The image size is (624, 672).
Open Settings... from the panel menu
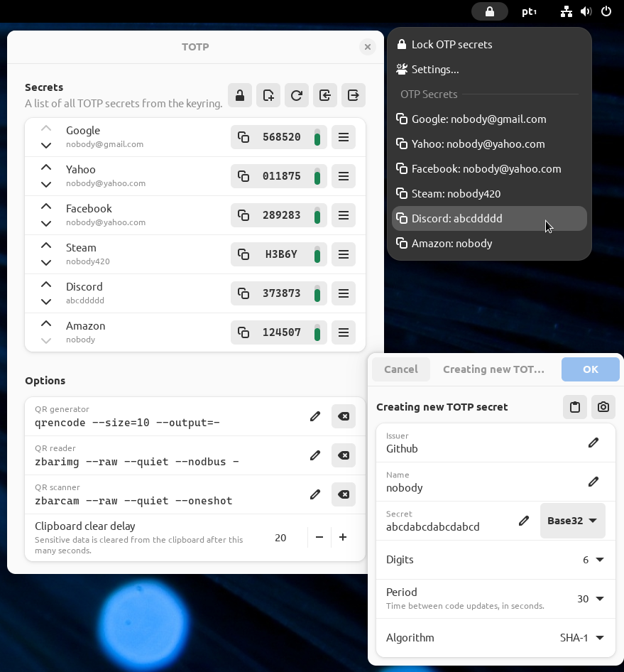point(489,70)
